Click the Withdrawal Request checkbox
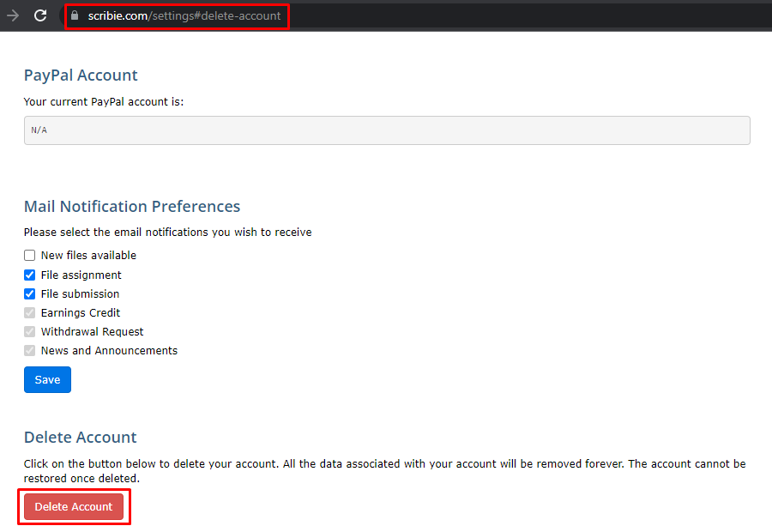Image resolution: width=772 pixels, height=532 pixels. (29, 331)
